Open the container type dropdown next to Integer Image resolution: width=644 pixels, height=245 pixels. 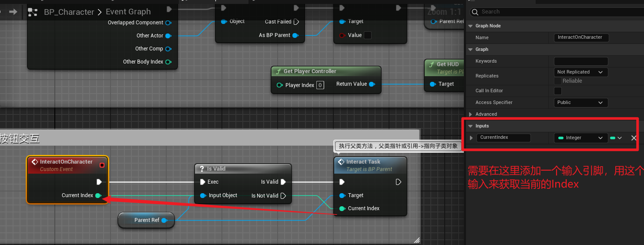(616, 138)
